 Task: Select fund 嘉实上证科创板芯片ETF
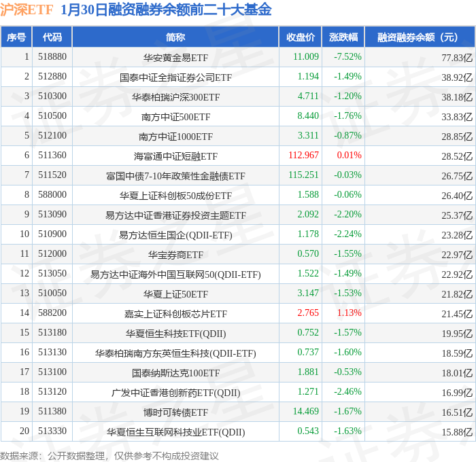(175, 314)
